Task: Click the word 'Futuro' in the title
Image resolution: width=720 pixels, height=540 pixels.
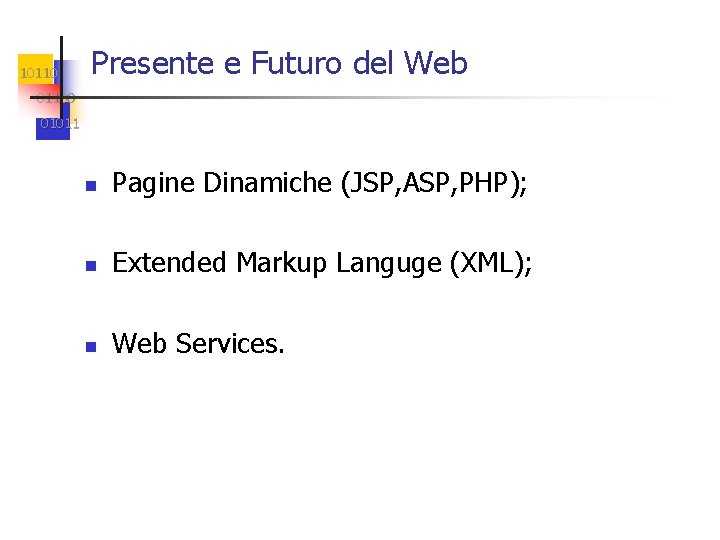Action: click(296, 62)
